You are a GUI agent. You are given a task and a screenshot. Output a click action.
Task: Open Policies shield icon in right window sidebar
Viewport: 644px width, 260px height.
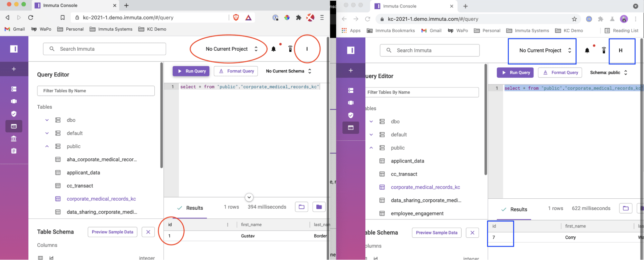click(x=351, y=115)
